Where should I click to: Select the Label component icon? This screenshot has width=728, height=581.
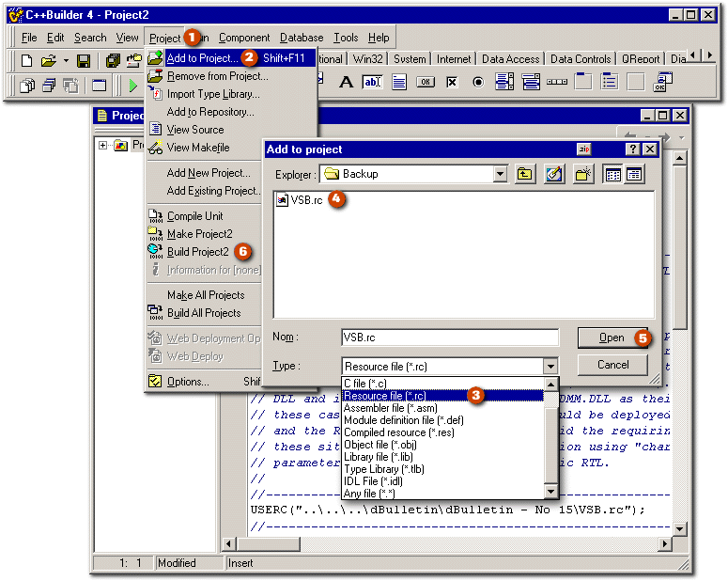[x=346, y=83]
